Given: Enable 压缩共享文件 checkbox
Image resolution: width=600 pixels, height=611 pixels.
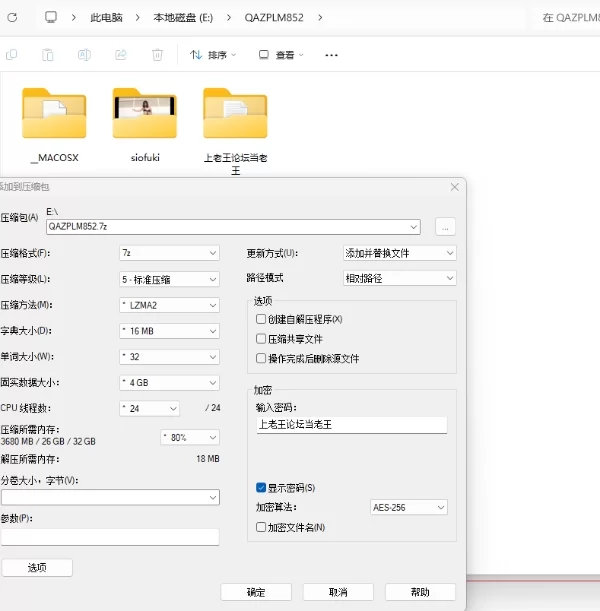Looking at the screenshot, I should pos(261,339).
